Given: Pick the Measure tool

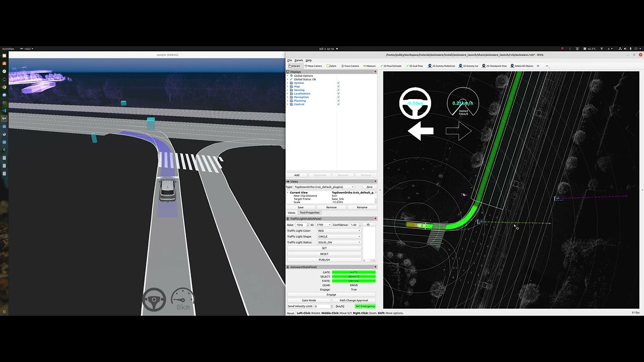Looking at the screenshot, I should point(369,66).
